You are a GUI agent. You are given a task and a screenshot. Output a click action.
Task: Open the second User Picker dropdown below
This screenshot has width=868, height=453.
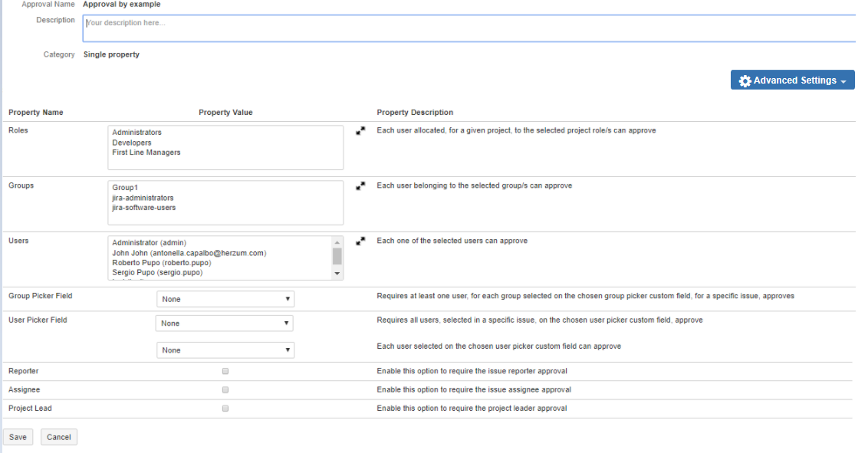click(225, 350)
